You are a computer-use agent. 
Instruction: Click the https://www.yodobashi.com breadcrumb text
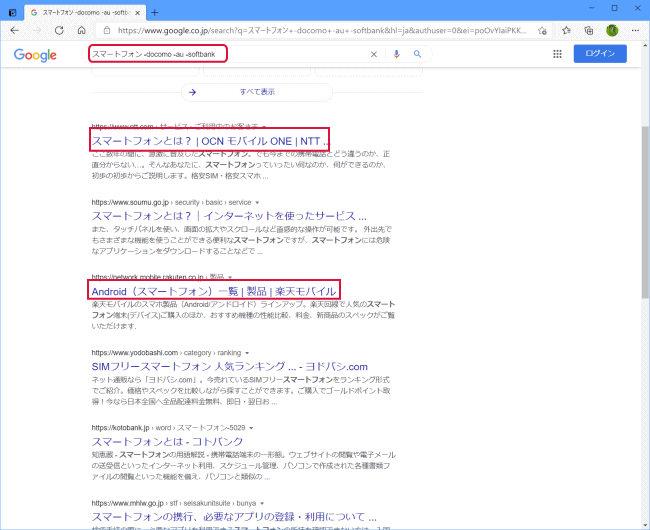[135, 353]
